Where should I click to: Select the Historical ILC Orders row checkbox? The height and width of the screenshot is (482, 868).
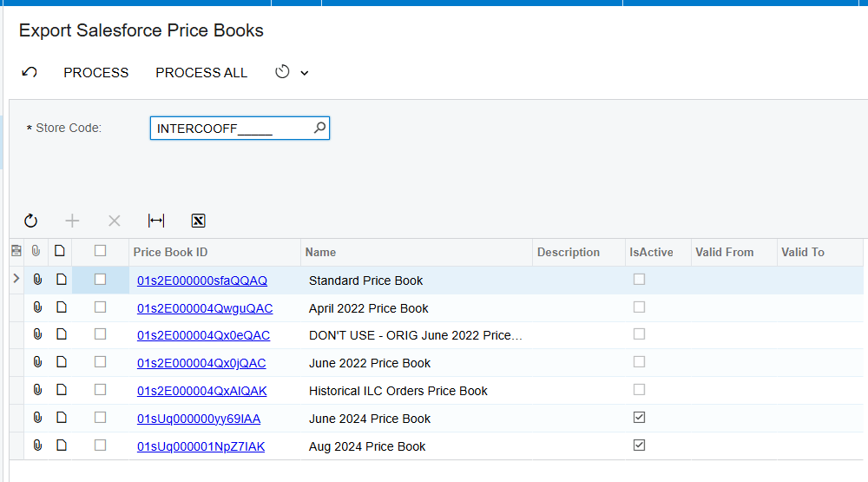click(x=100, y=389)
